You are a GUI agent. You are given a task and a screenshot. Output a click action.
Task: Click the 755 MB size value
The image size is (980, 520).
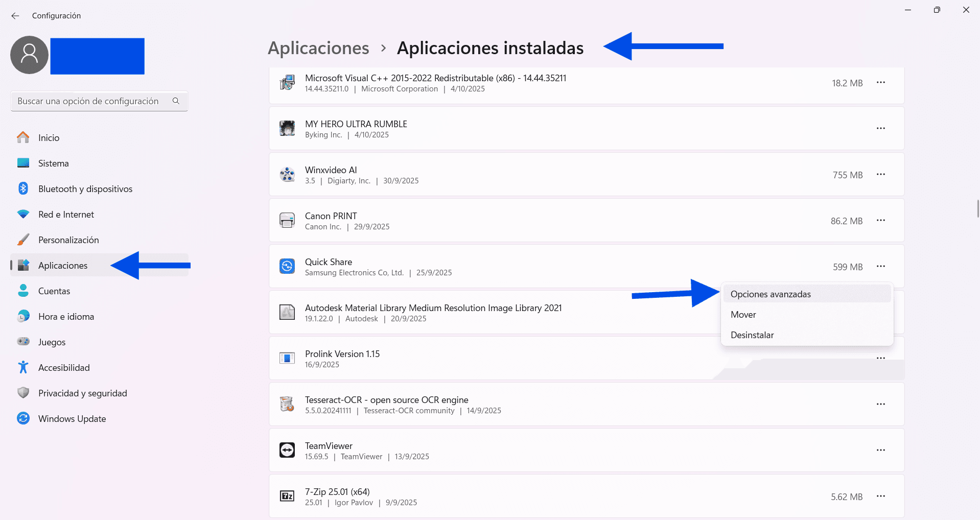(848, 175)
